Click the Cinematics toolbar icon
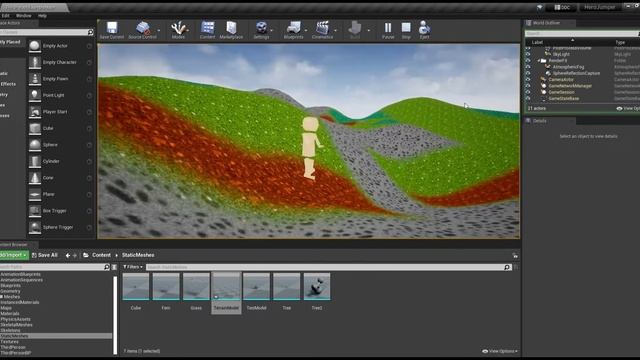This screenshot has width=640, height=360. click(322, 28)
